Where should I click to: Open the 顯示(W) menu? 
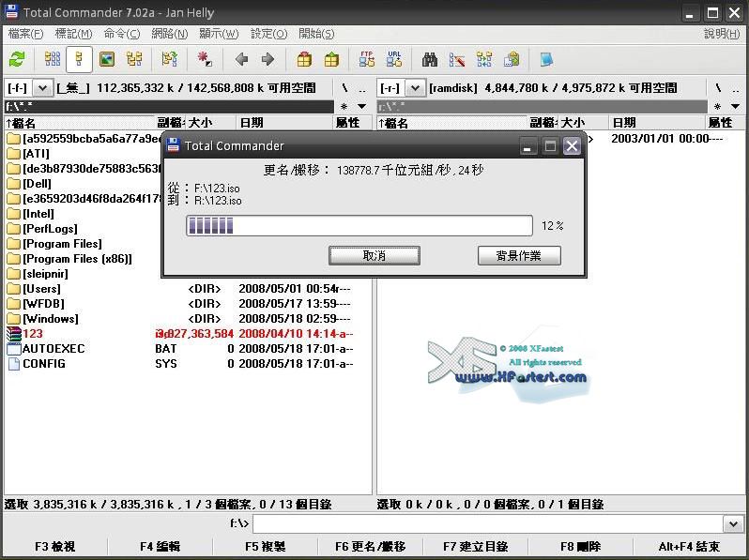[x=219, y=34]
